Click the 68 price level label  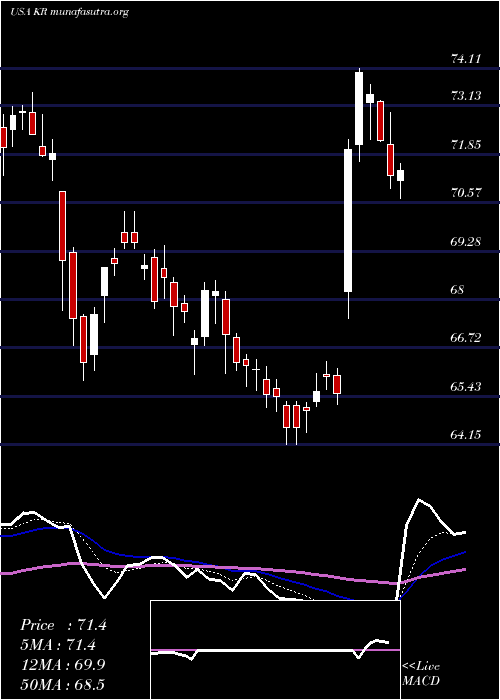coord(458,290)
